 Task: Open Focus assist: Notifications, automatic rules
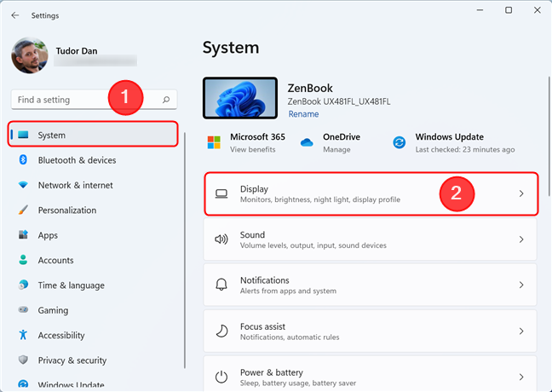coord(371,331)
